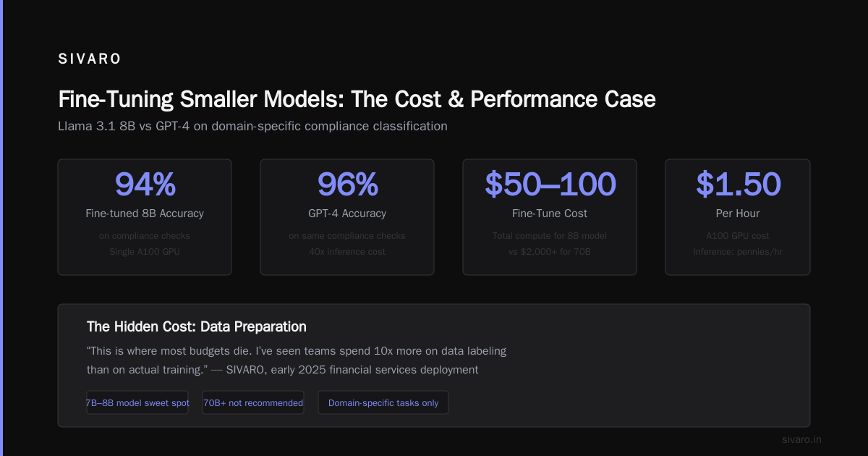Select the 96% GPT-4 Accuracy card
868x456 pixels.
[x=347, y=217]
